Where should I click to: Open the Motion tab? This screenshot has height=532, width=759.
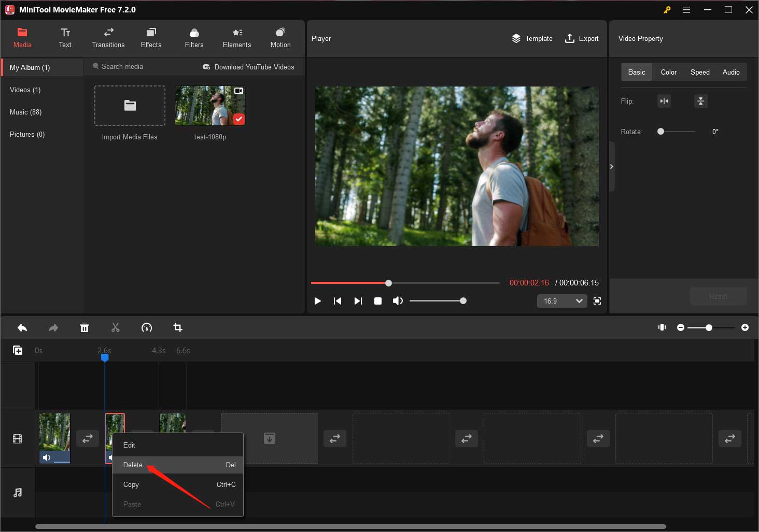point(280,38)
